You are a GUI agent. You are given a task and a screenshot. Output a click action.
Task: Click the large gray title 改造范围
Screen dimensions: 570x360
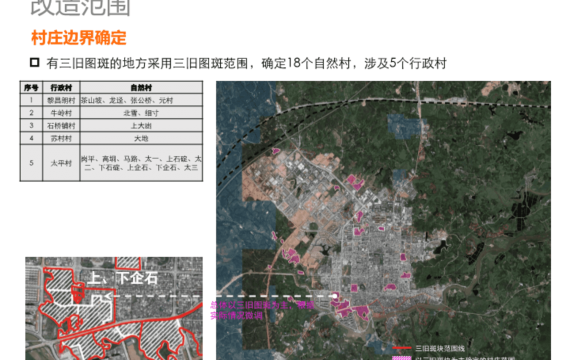80,7
